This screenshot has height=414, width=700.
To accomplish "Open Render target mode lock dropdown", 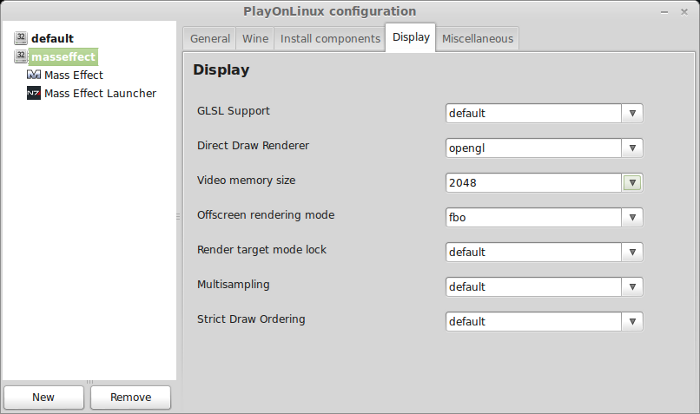I will pos(632,252).
